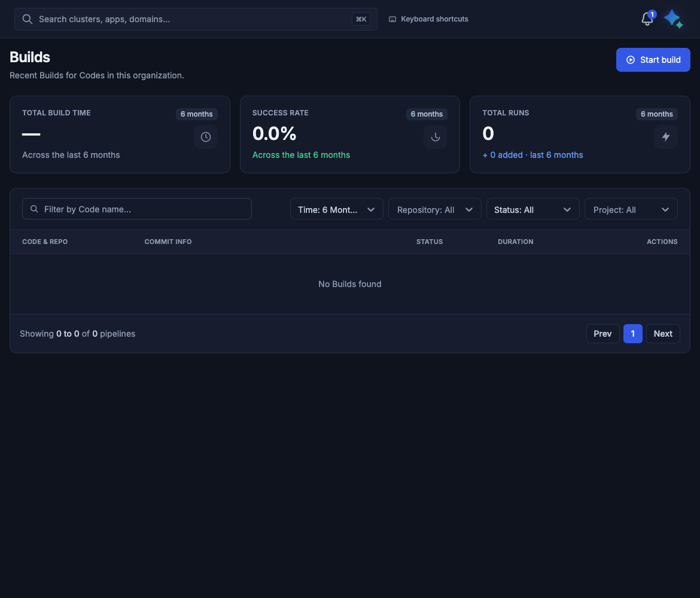Click the magnifier icon in global search
Screen dimensions: 700x598
(28, 19)
